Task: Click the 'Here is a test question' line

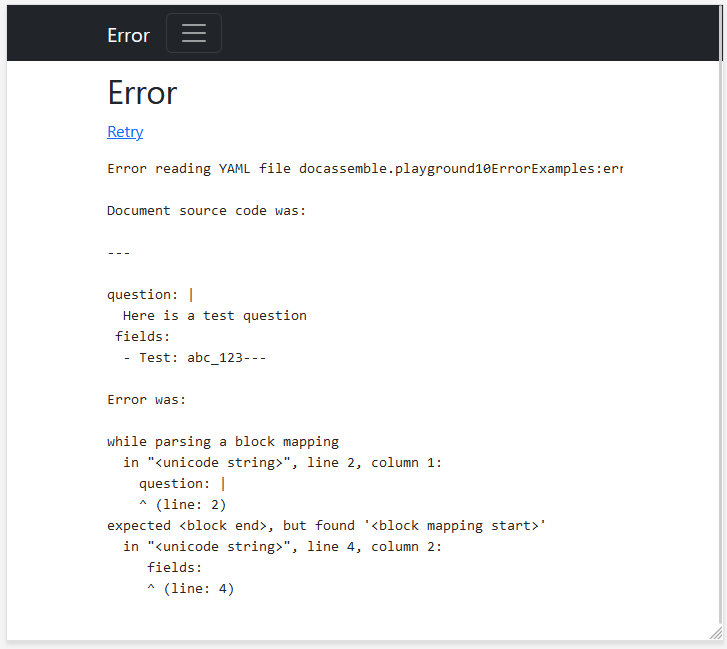Action: coord(214,315)
